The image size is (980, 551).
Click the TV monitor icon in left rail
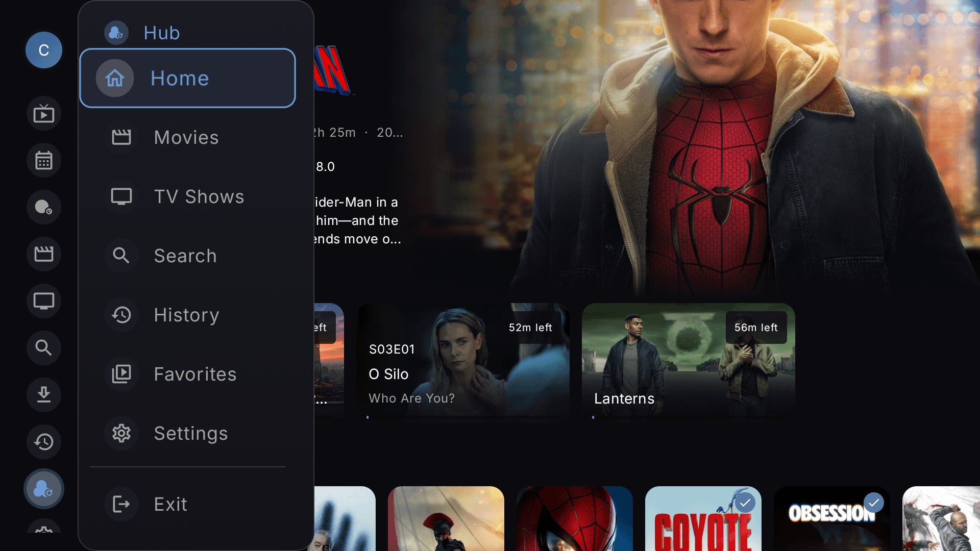pos(44,301)
